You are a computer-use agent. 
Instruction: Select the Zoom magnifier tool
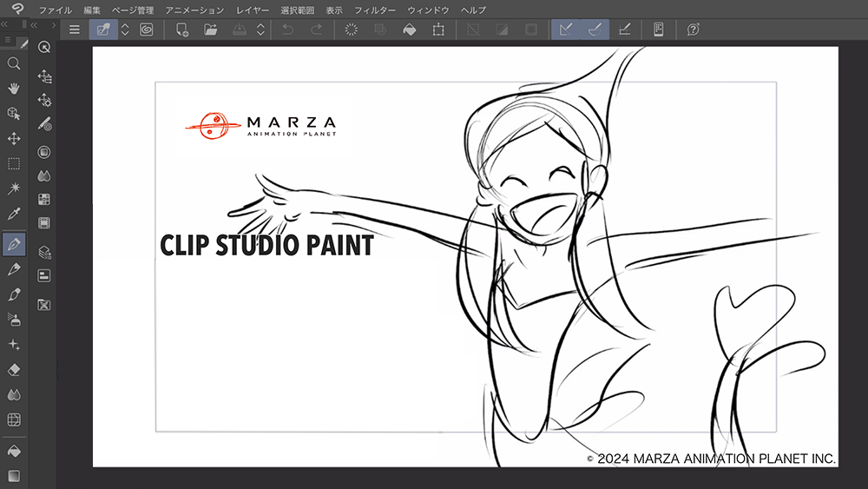(x=14, y=63)
